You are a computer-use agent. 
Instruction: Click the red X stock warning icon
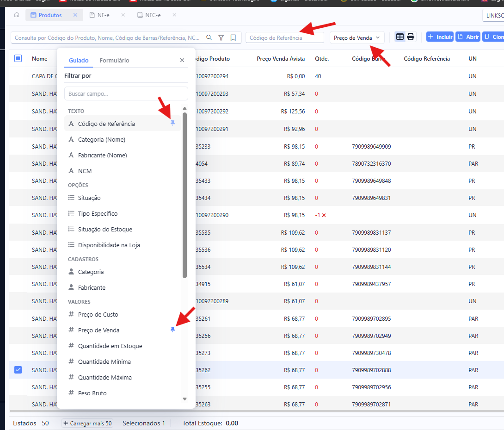click(x=324, y=215)
